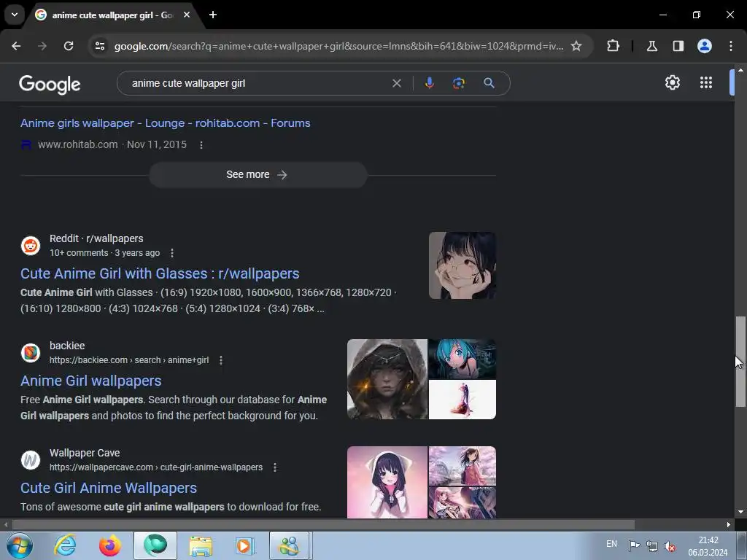Image resolution: width=747 pixels, height=560 pixels.
Task: Open more options for backiee result
Action: coord(220,360)
